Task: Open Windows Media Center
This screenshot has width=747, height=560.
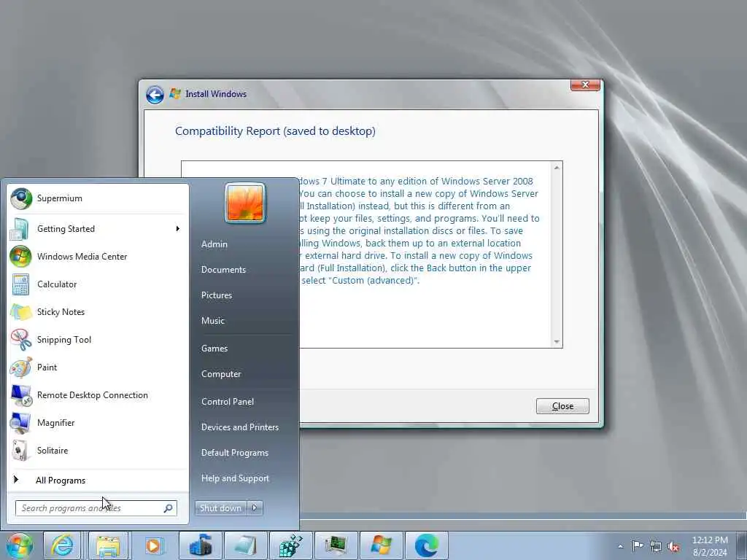Action: click(x=98, y=257)
